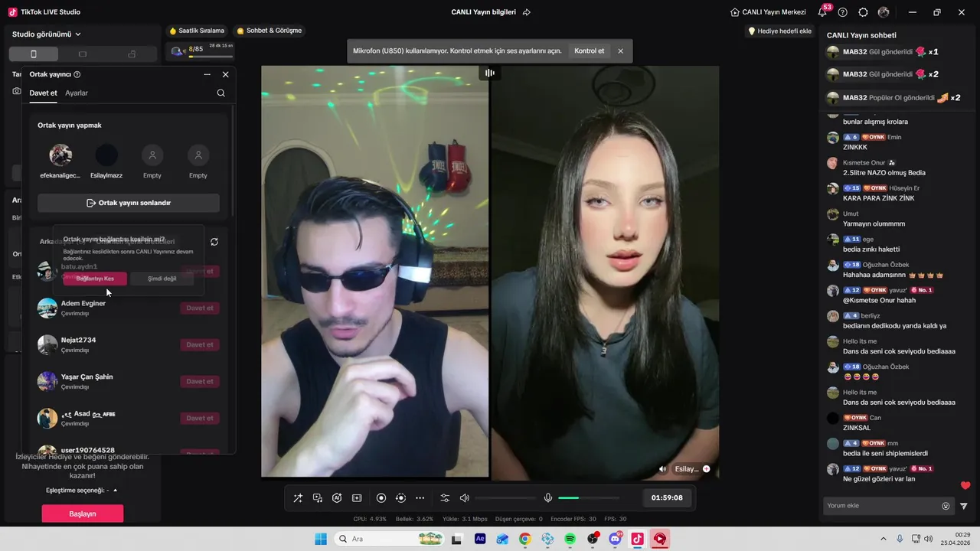Open the magic wand effects tool
This screenshot has width=980, height=551.
coord(298,498)
